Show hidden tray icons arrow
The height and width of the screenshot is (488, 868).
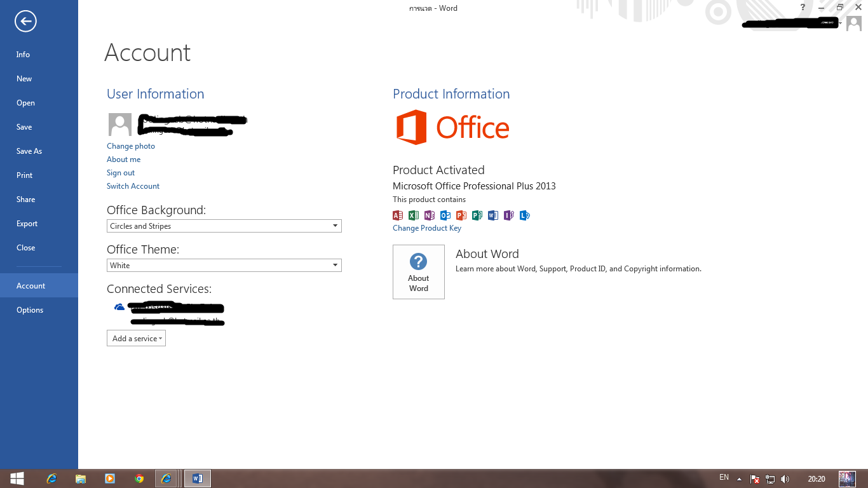point(740,478)
